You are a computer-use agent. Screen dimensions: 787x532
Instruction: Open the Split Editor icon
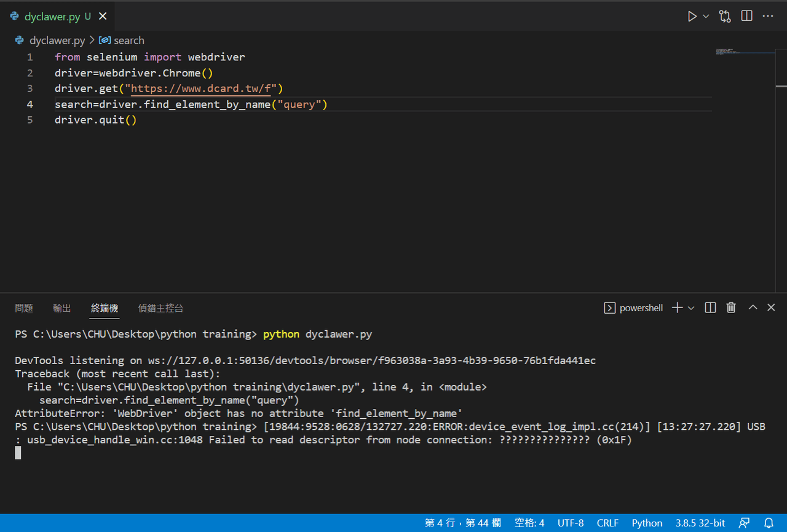coord(746,16)
